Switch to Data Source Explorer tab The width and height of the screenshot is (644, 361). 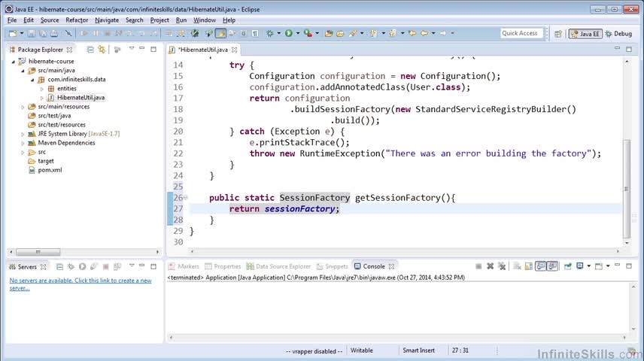point(278,266)
